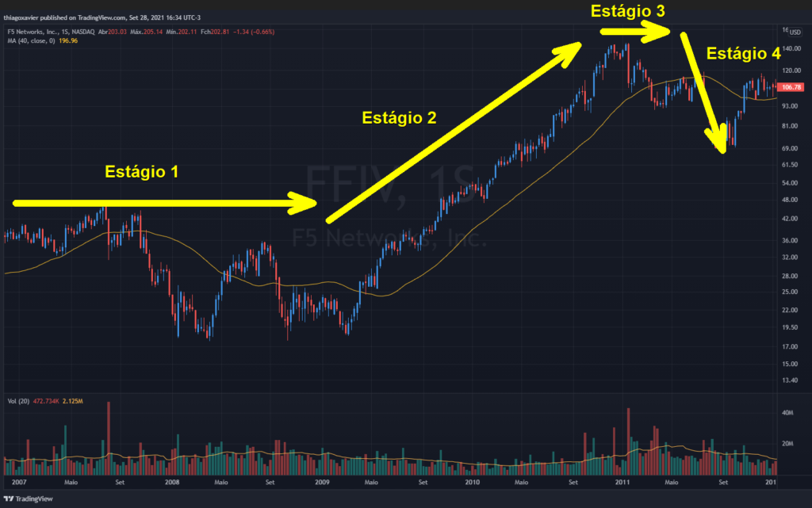Viewport: 812px width, 508px height.
Task: Click the volume value 472.734K
Action: 46,401
